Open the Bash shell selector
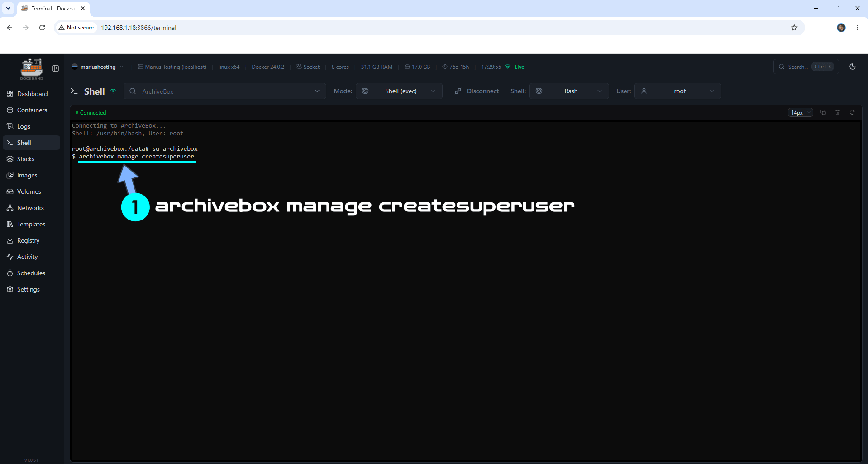Viewport: 868px width, 464px height. pyautogui.click(x=569, y=91)
